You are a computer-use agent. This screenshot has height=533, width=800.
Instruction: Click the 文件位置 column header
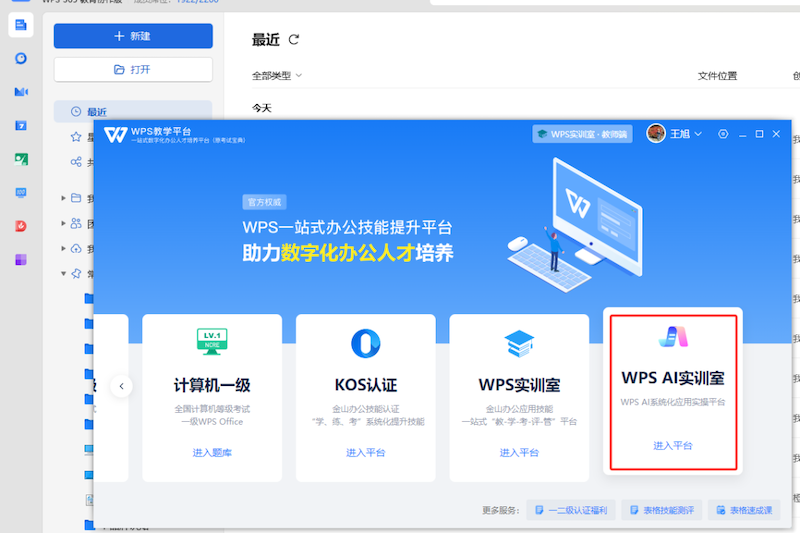tap(717, 76)
